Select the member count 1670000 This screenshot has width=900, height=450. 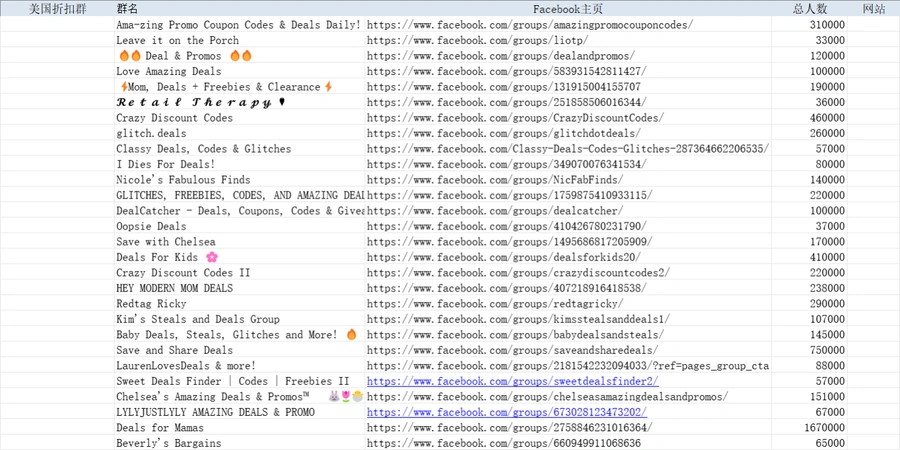(x=809, y=428)
